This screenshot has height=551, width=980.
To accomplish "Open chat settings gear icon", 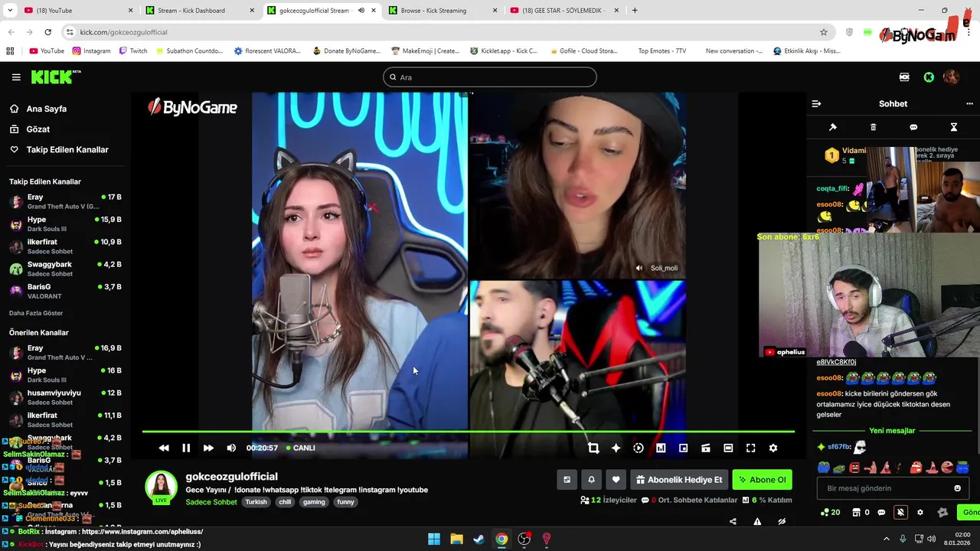I will [920, 513].
